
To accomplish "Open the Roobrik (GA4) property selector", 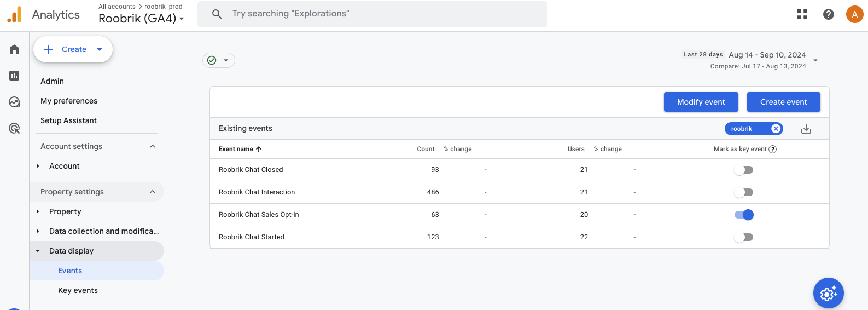I will (141, 18).
